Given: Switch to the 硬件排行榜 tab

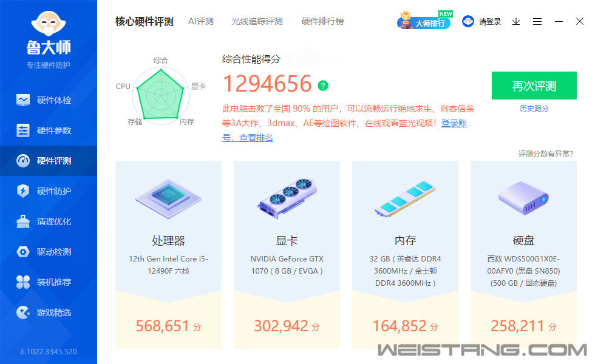Looking at the screenshot, I should pyautogui.click(x=322, y=22).
